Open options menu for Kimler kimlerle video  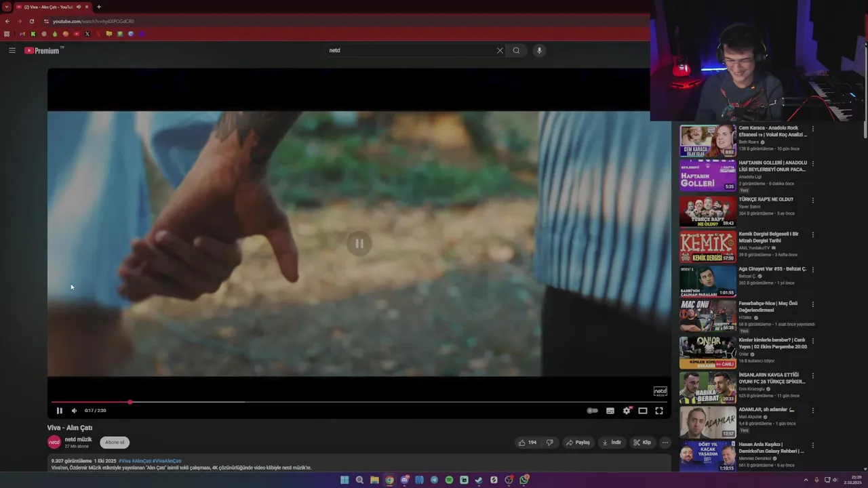[x=813, y=341]
